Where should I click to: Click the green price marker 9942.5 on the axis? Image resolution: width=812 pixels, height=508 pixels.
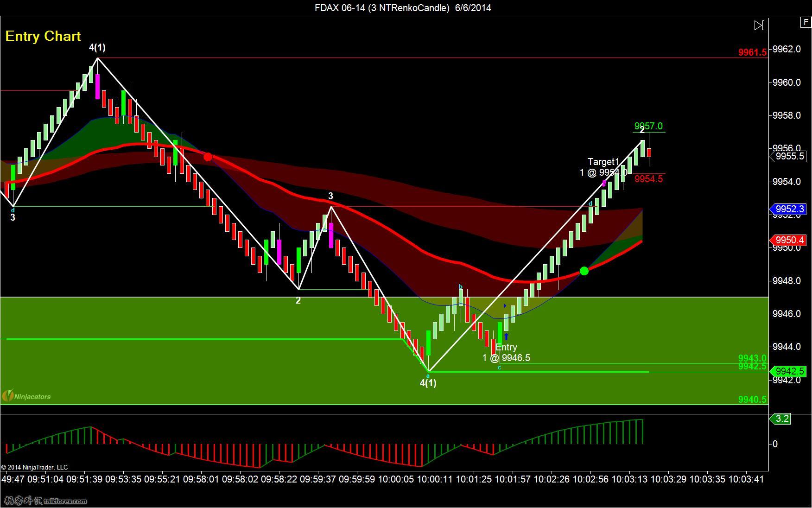788,371
